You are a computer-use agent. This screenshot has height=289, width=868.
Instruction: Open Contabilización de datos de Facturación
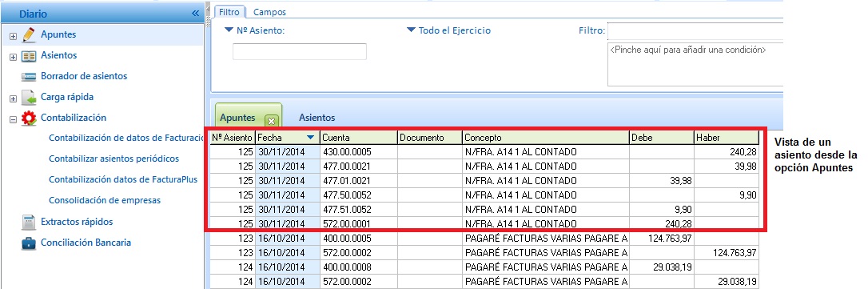(x=126, y=138)
